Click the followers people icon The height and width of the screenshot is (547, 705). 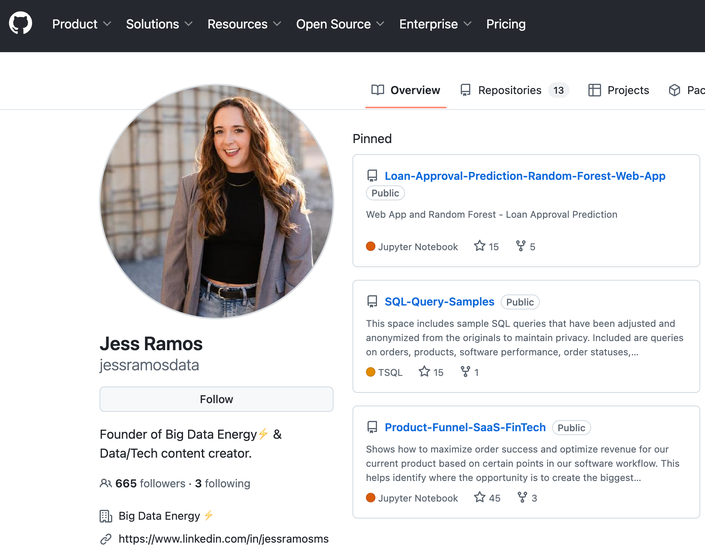(x=106, y=484)
